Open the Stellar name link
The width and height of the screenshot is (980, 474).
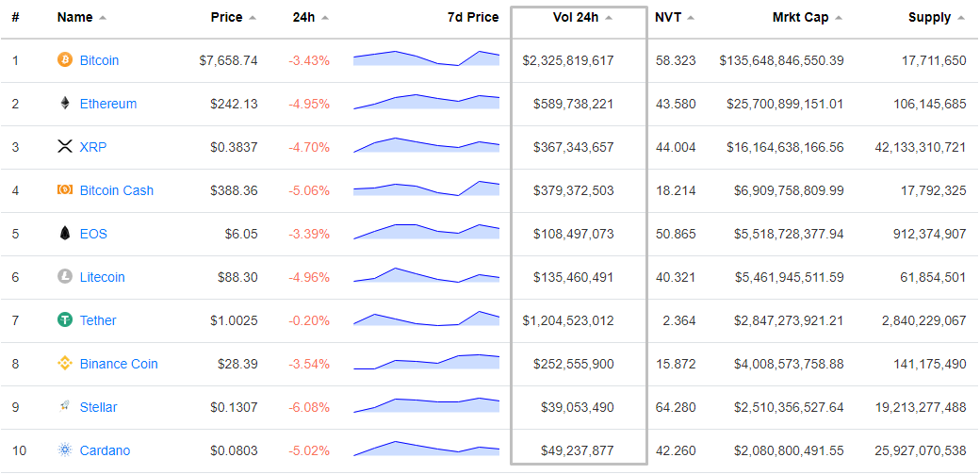98,407
